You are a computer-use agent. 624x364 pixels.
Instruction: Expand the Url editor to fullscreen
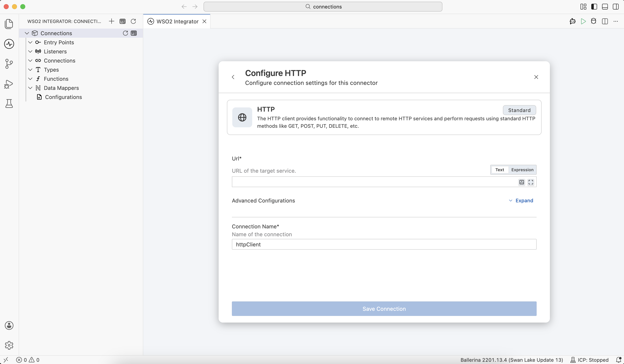tap(531, 182)
